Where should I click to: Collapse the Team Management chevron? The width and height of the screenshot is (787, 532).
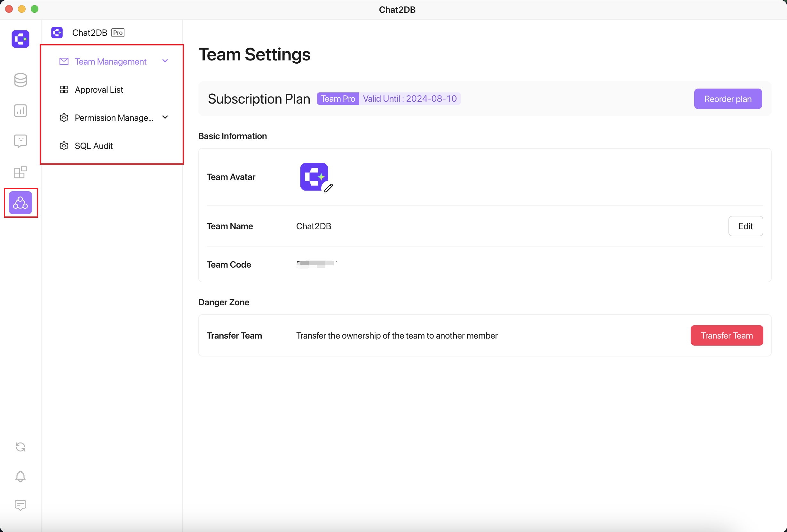click(x=165, y=61)
